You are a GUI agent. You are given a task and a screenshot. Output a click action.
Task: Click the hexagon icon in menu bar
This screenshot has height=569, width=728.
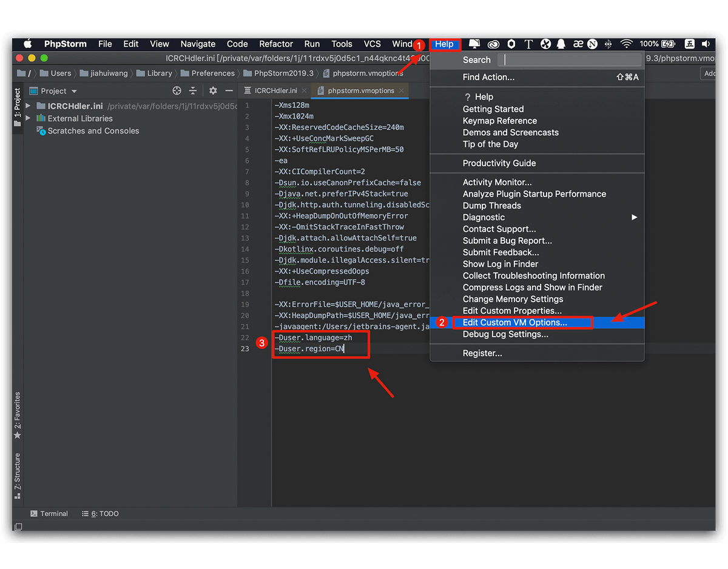pos(511,44)
